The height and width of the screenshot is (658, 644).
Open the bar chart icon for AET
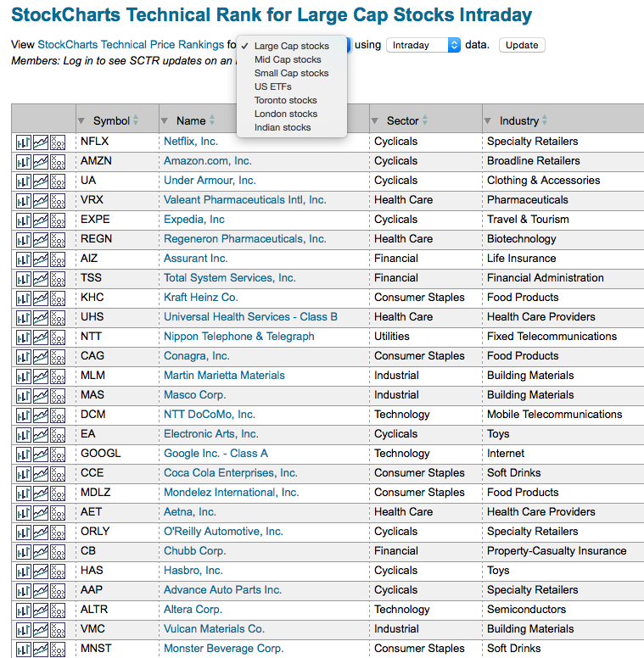click(x=24, y=513)
